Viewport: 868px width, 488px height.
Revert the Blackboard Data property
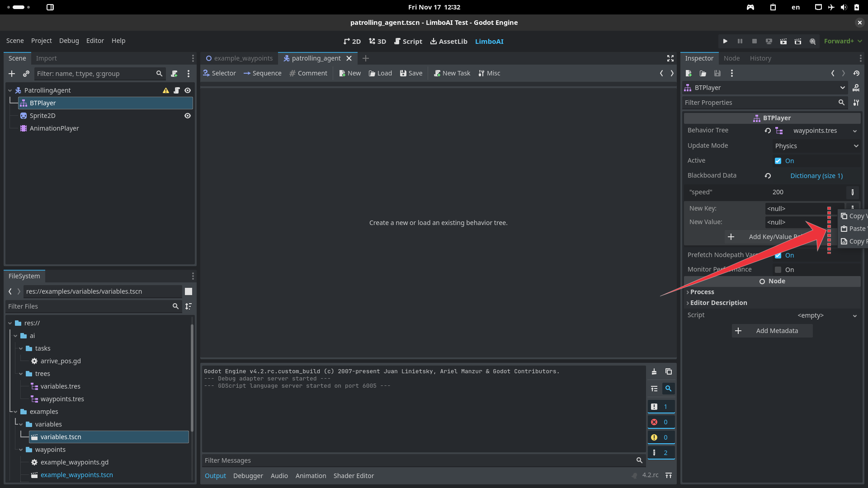pos(768,176)
